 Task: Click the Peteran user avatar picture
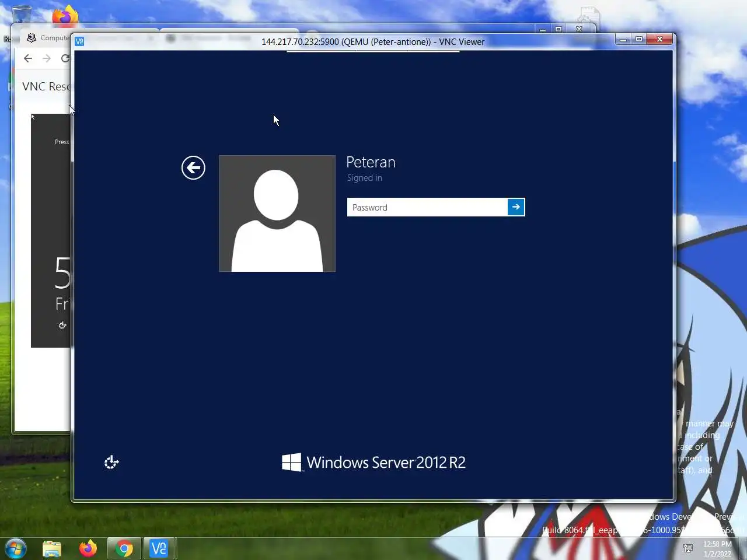click(277, 213)
